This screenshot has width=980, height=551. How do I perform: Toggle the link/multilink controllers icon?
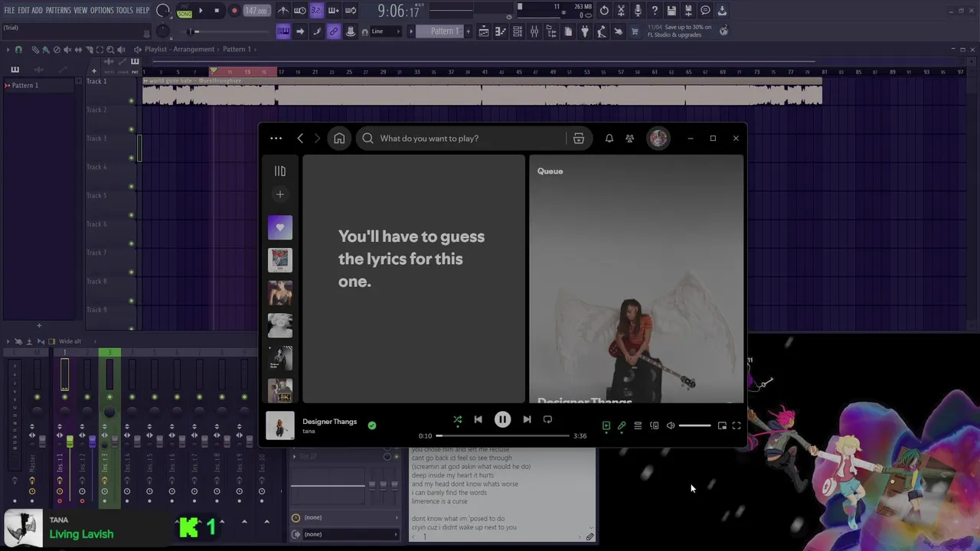(x=334, y=31)
